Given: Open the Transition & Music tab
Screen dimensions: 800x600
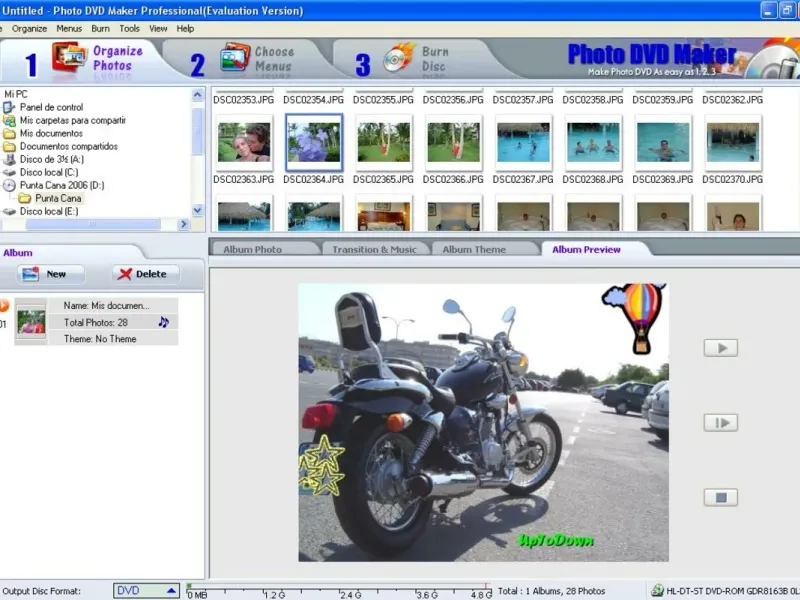Looking at the screenshot, I should pos(376,249).
